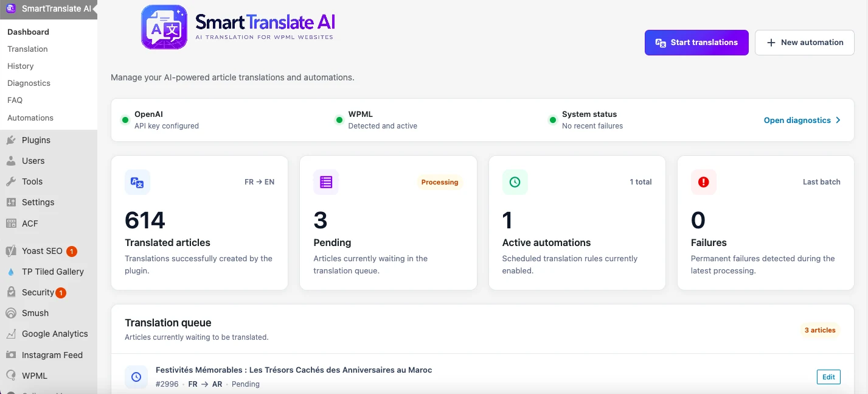
Task: Click the Processing status badge
Action: coord(440,182)
